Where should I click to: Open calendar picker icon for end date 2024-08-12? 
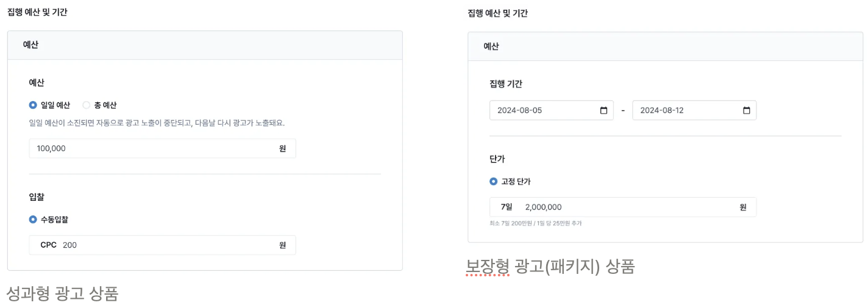click(x=746, y=111)
